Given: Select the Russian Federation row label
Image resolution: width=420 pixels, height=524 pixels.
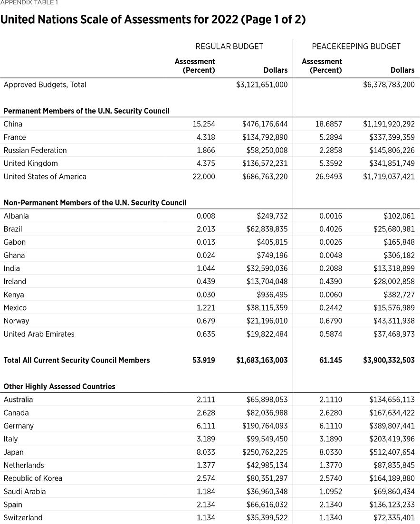Looking at the screenshot, I should 35,150.
